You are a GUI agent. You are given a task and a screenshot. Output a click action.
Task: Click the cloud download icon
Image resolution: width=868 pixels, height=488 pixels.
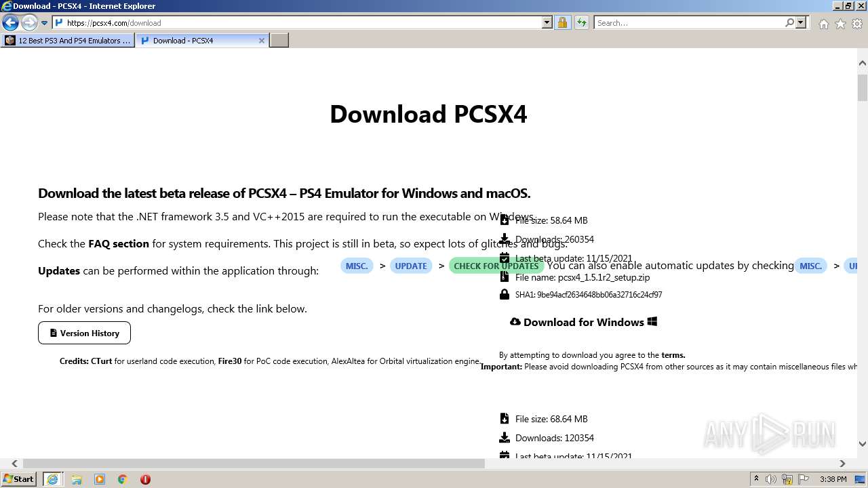tap(515, 321)
